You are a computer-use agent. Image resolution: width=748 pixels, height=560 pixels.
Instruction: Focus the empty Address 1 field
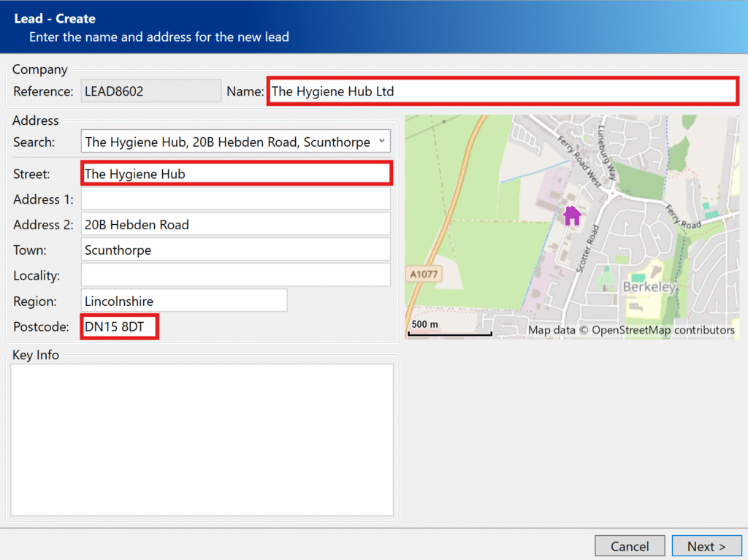(x=235, y=199)
